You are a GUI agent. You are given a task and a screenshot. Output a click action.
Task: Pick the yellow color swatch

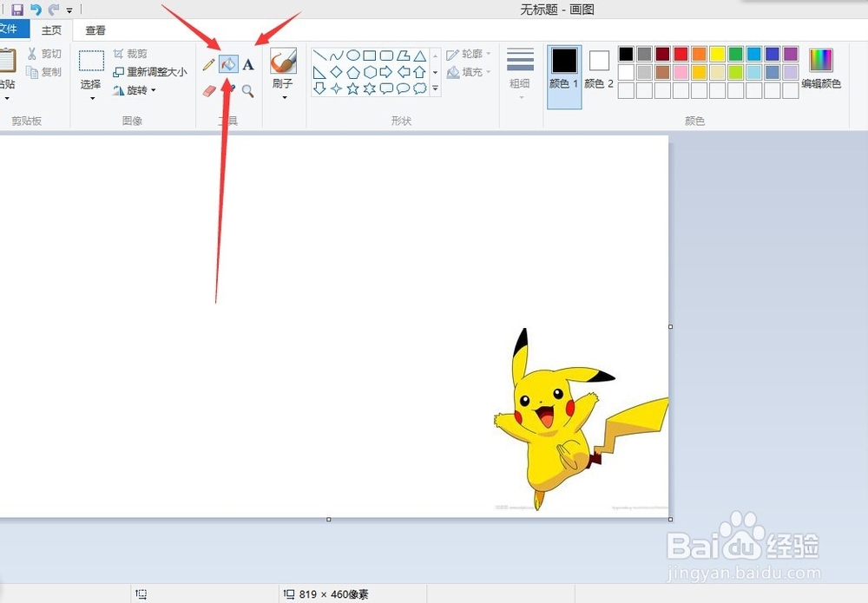(x=718, y=54)
